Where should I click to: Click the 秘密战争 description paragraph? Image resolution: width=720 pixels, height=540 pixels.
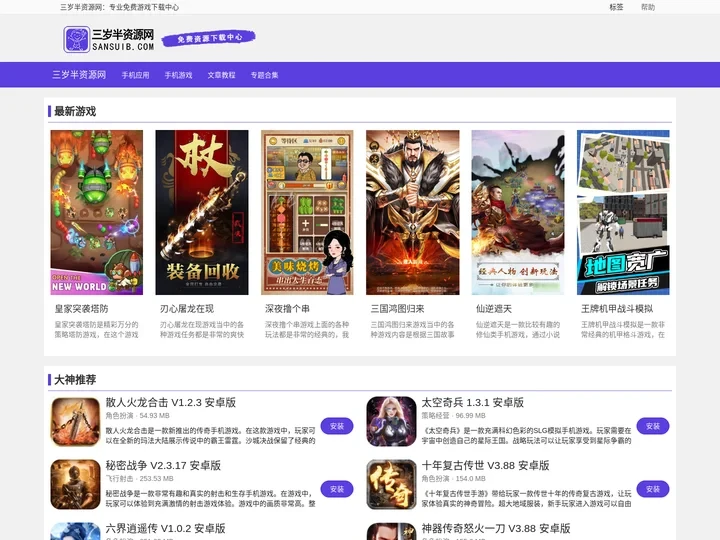pos(211,498)
